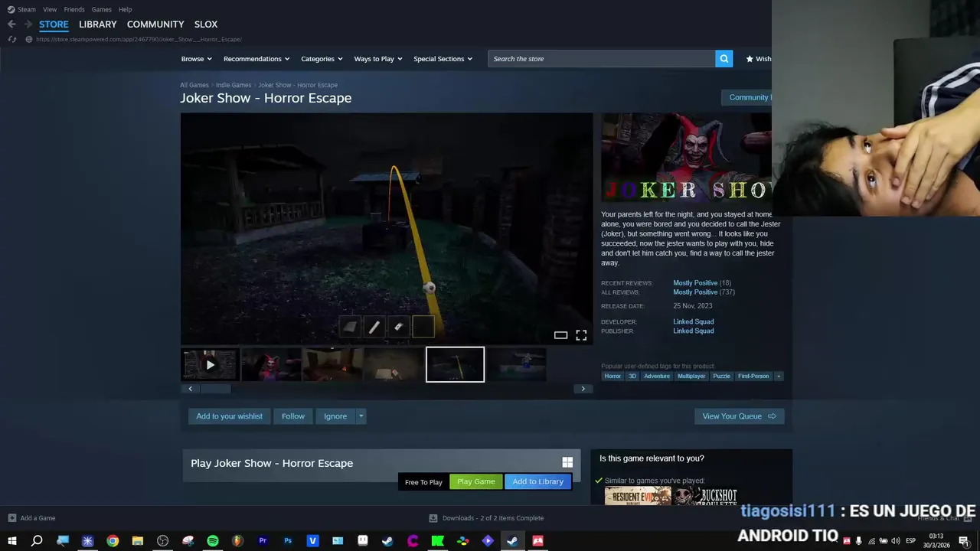Launch Google Chrome from the taskbar
The image size is (980, 551).
tap(113, 541)
